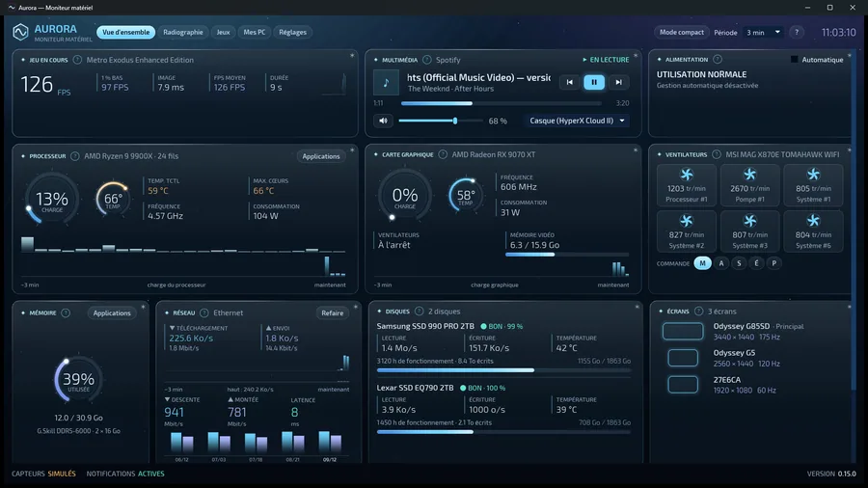Click Version 0.15.0 label
The height and width of the screenshot is (488, 868).
(x=831, y=474)
